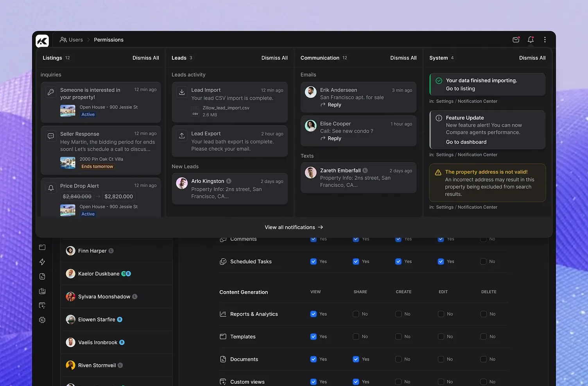Viewport: 588px width, 386px height.
Task: Click the lightning bolt sidebar icon
Action: pyautogui.click(x=42, y=262)
